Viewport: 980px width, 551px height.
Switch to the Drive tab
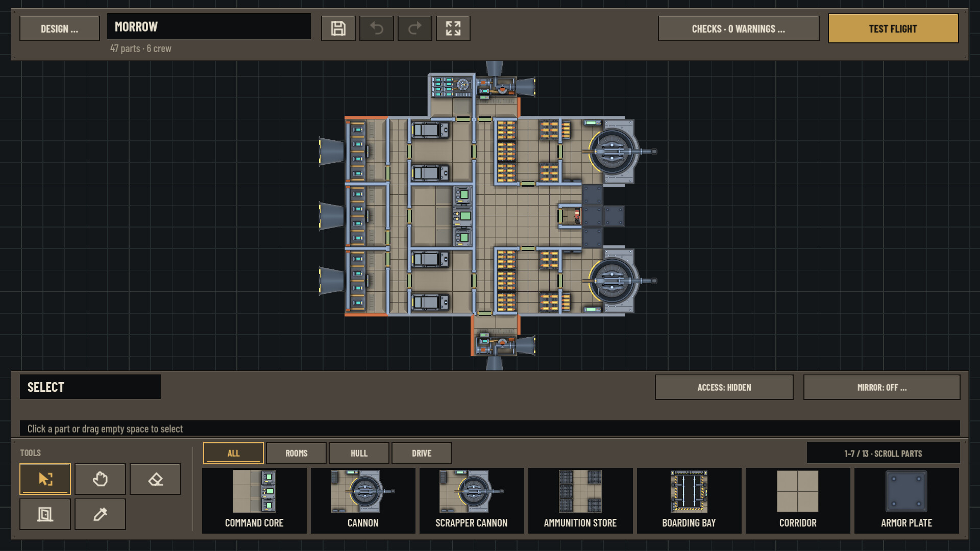coord(422,453)
